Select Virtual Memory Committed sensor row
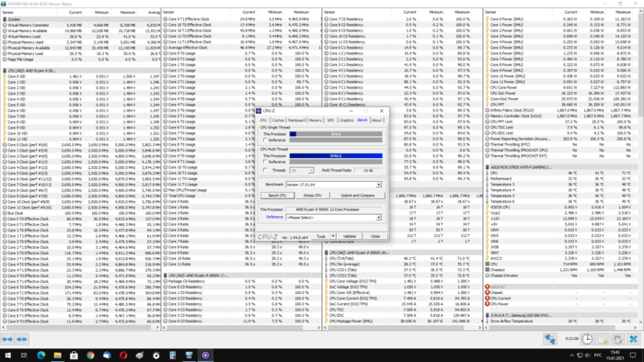644x362 pixels. (80, 25)
